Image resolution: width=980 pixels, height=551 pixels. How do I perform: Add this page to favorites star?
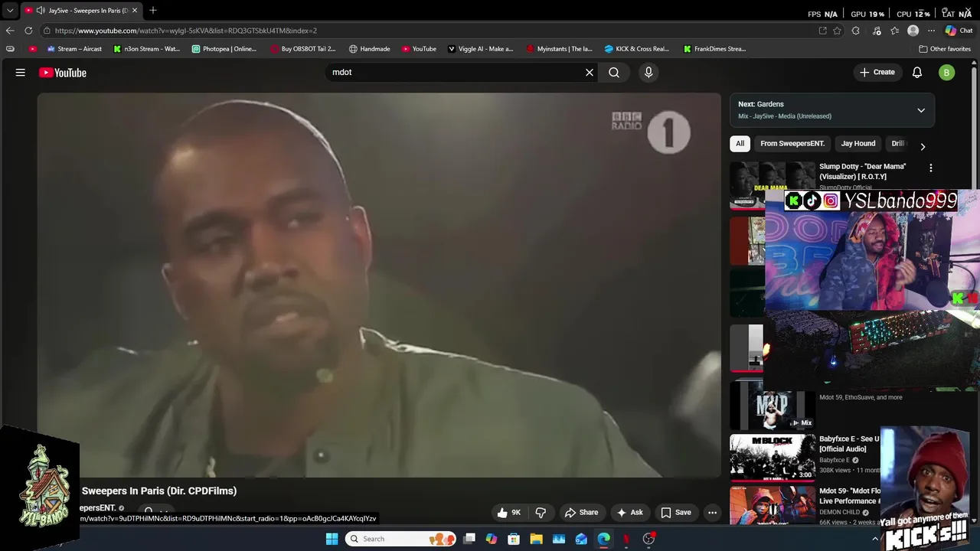click(x=838, y=31)
